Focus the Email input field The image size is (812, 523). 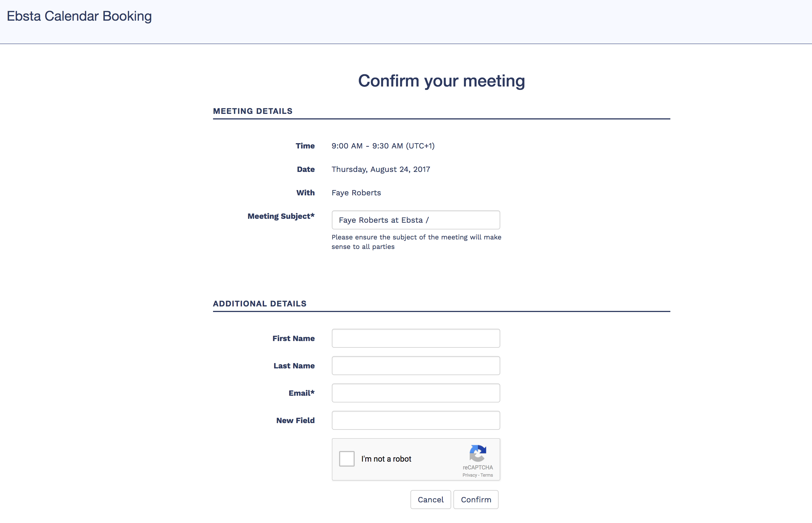point(416,393)
